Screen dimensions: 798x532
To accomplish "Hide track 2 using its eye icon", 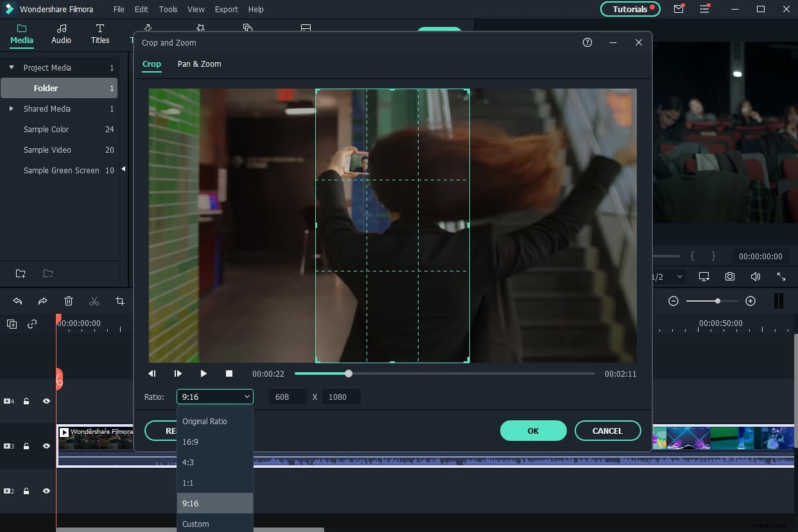I will [x=46, y=490].
